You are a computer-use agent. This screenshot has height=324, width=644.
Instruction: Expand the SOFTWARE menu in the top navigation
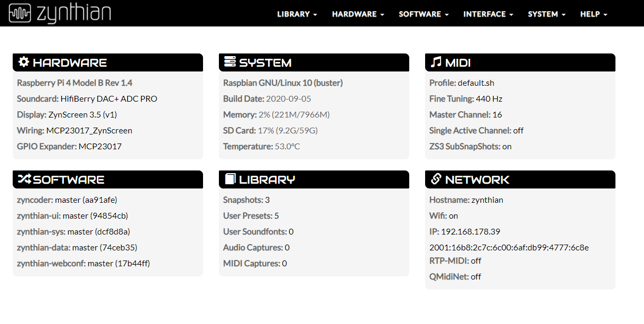(x=424, y=14)
